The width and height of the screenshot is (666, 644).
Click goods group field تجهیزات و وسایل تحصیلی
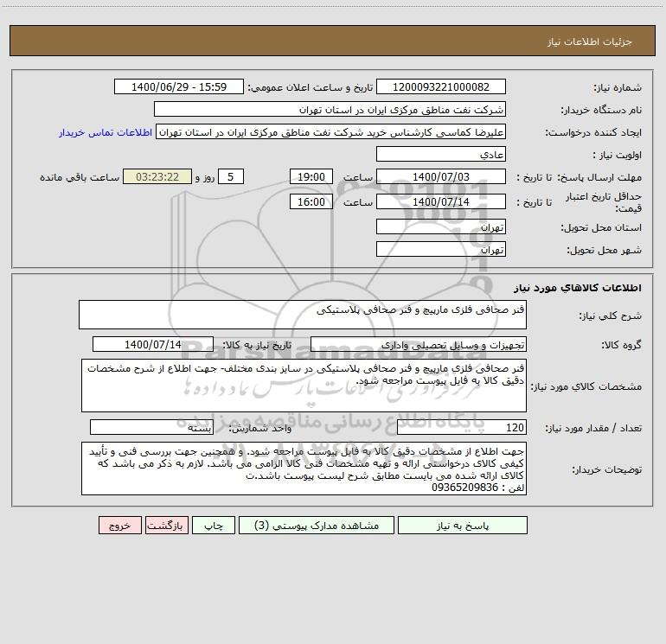point(419,344)
